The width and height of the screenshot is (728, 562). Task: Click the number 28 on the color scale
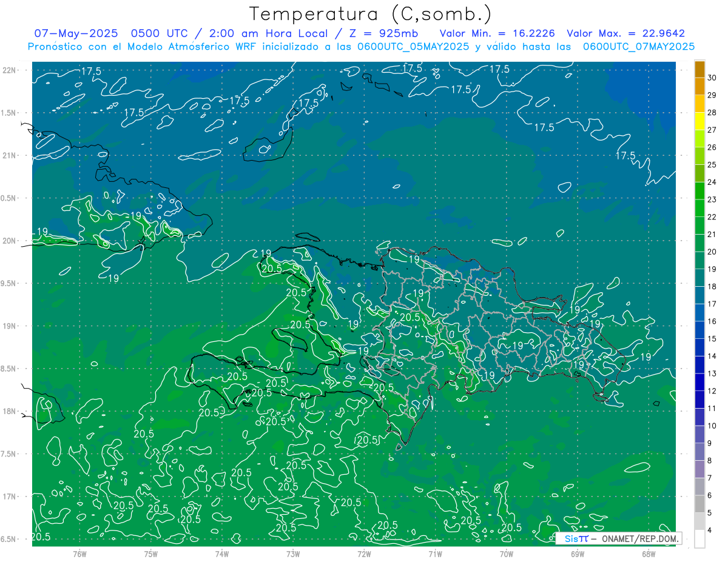(713, 112)
